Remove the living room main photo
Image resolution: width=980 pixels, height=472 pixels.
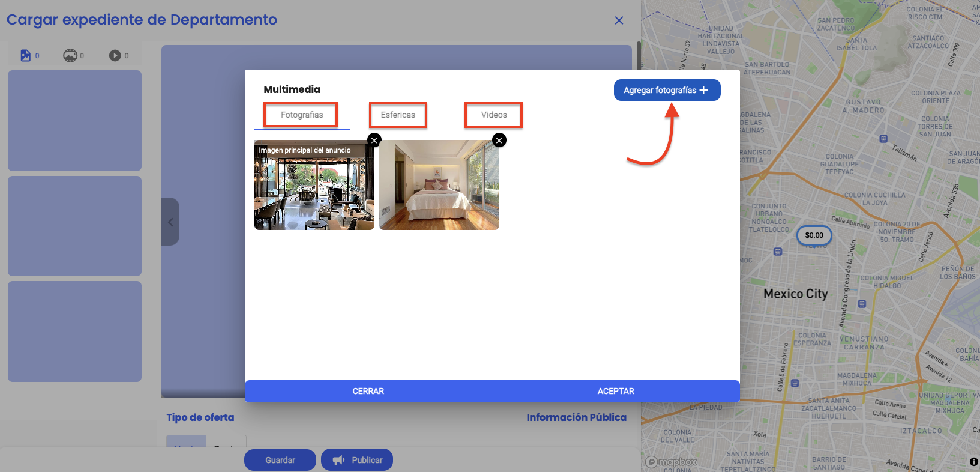tap(374, 140)
